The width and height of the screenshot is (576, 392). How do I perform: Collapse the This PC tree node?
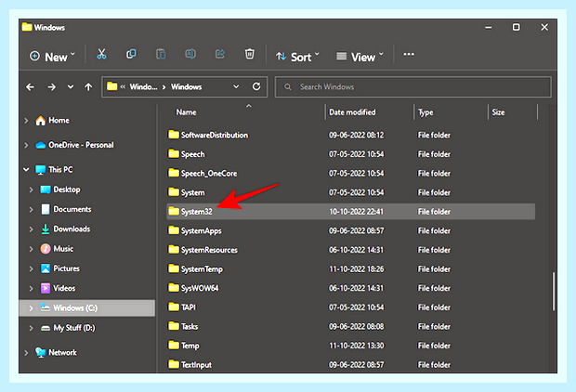[26, 170]
